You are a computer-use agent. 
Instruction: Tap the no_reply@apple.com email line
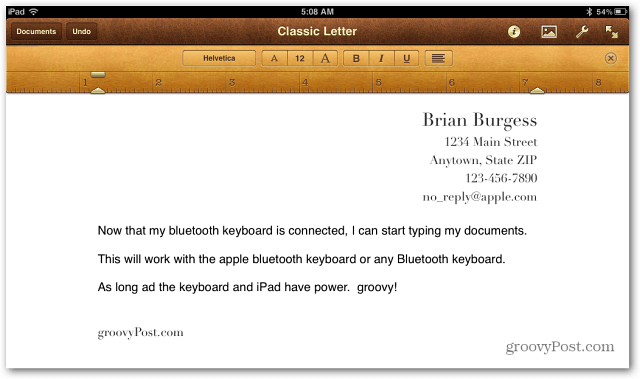(x=480, y=197)
